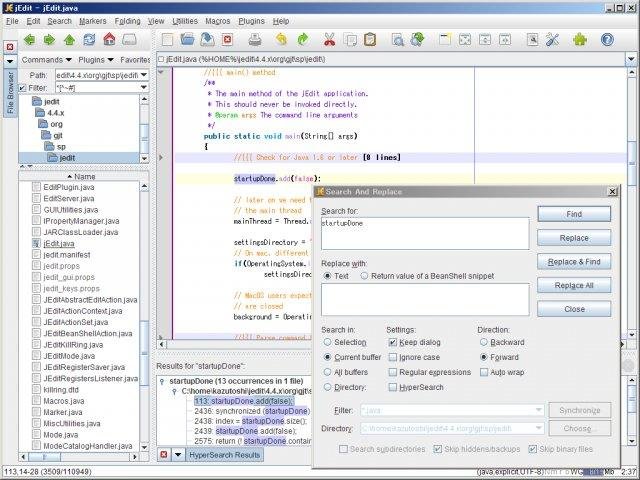Expand the Path combo box dropdown
The height and width of the screenshot is (480, 640).
(144, 75)
